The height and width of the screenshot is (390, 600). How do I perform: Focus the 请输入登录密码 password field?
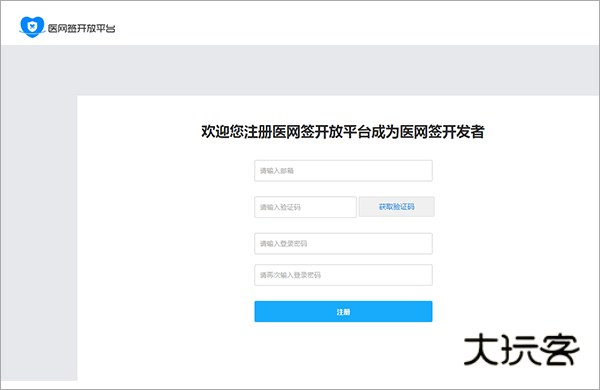point(343,243)
